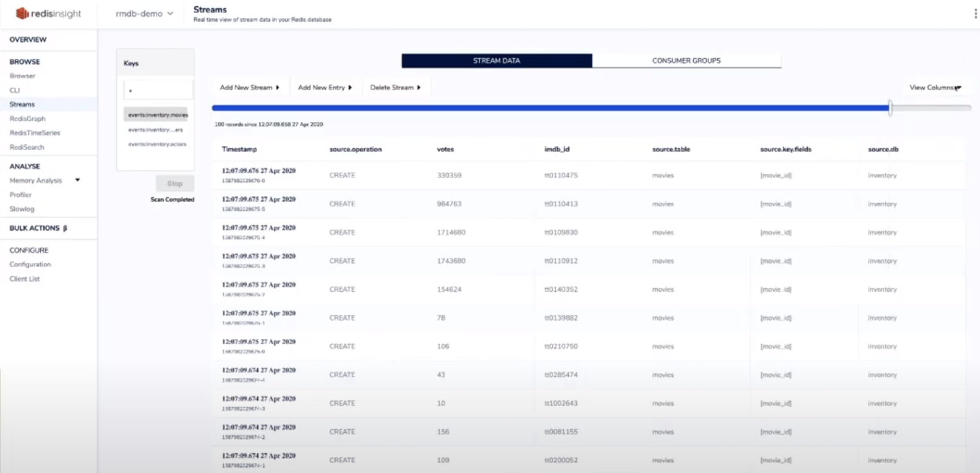The height and width of the screenshot is (473, 980).
Task: Click the RedisInsight logo
Action: [x=48, y=14]
